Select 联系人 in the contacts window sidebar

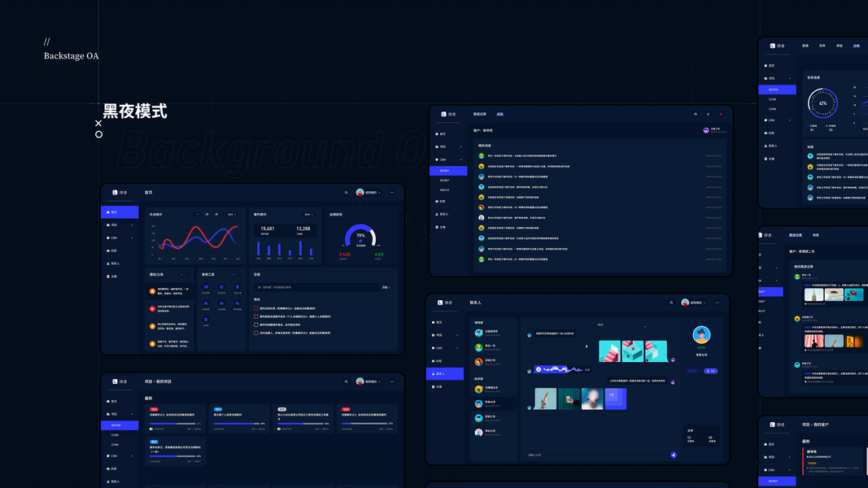(x=445, y=374)
